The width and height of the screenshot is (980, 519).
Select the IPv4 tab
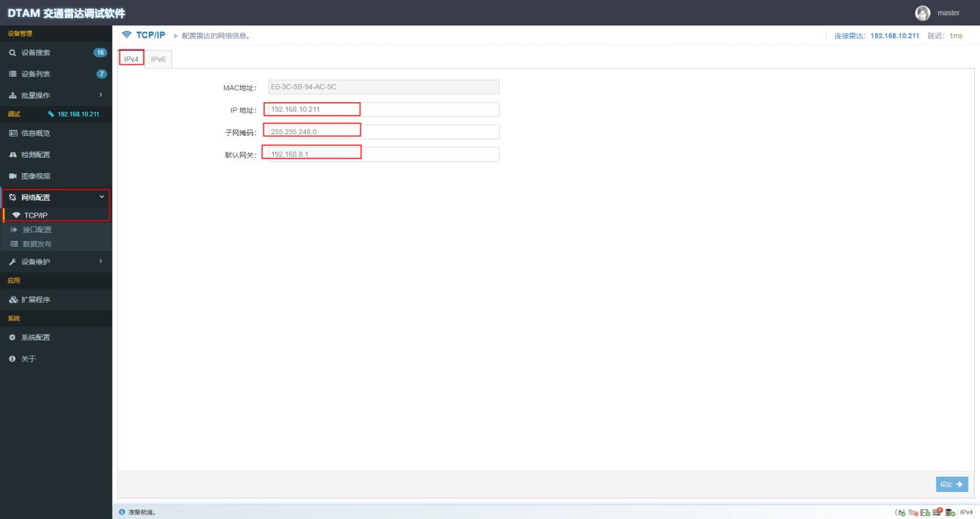[x=131, y=59]
